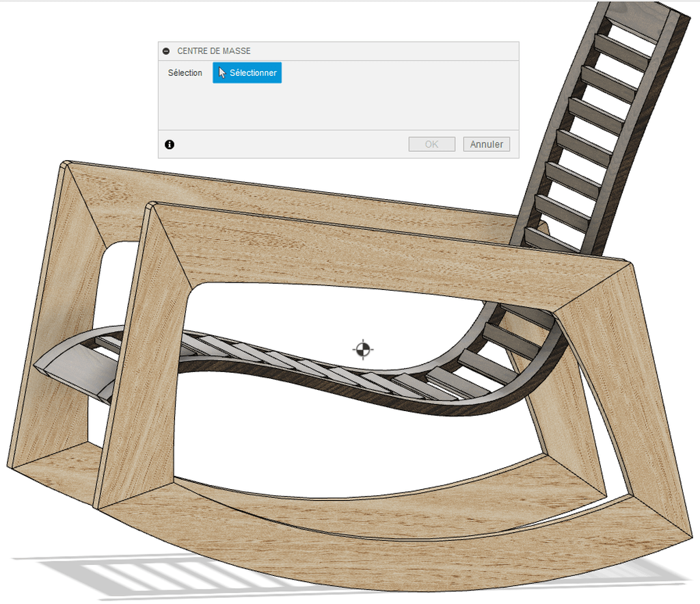Collapse the Centre de Masse dialog
The width and height of the screenshot is (700, 604).
click(167, 51)
